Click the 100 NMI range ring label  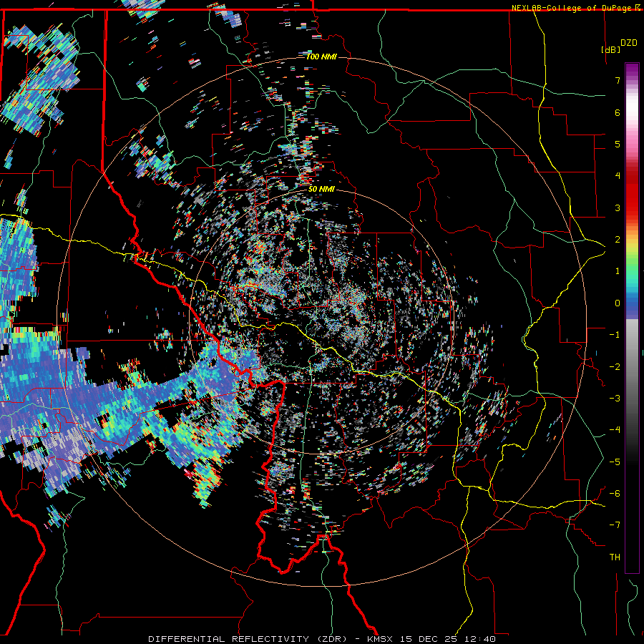tap(321, 57)
